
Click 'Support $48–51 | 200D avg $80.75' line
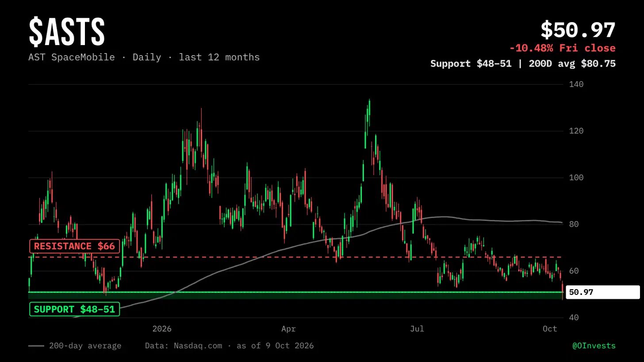tap(523, 64)
